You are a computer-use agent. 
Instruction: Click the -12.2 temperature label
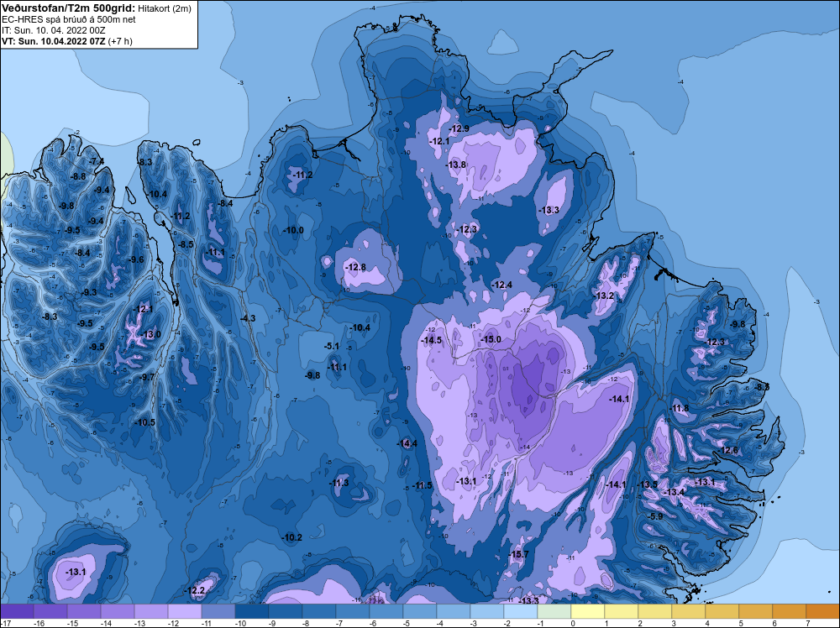pos(196,590)
